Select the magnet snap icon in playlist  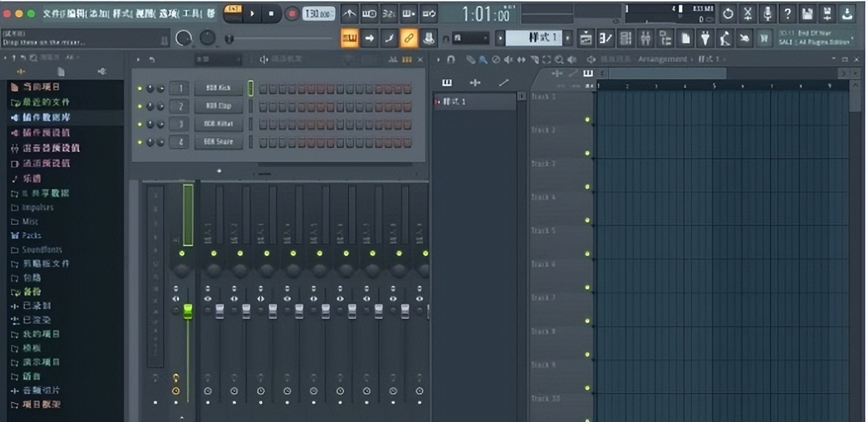(451, 59)
